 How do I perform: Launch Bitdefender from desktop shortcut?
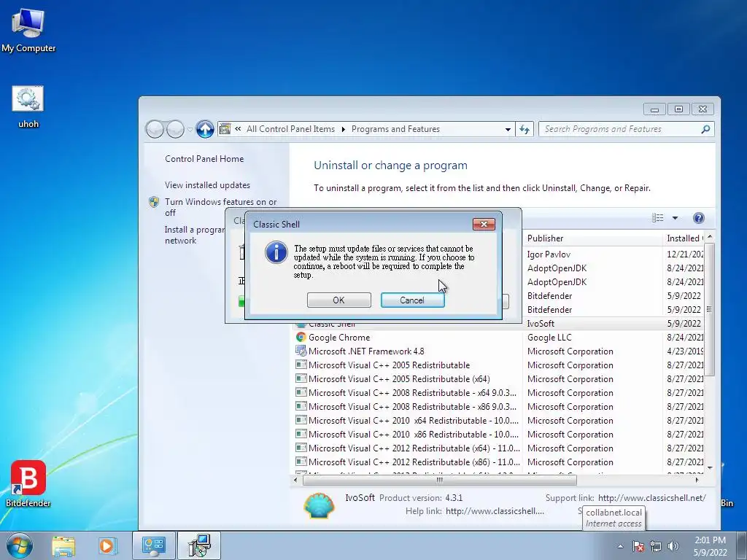click(28, 483)
